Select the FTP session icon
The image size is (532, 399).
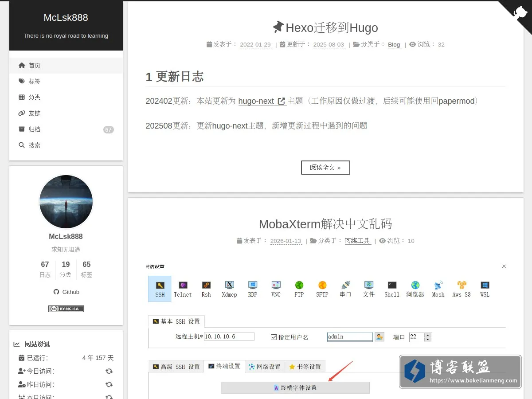(x=299, y=289)
